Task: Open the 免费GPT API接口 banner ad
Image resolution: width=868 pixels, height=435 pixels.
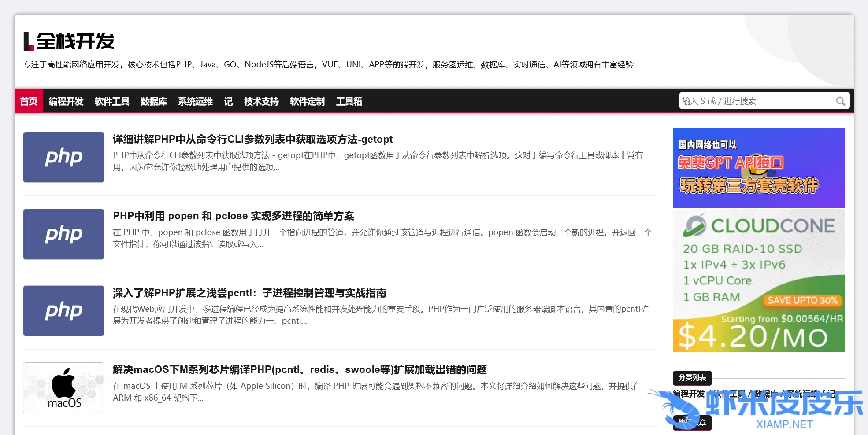Action: 758,168
